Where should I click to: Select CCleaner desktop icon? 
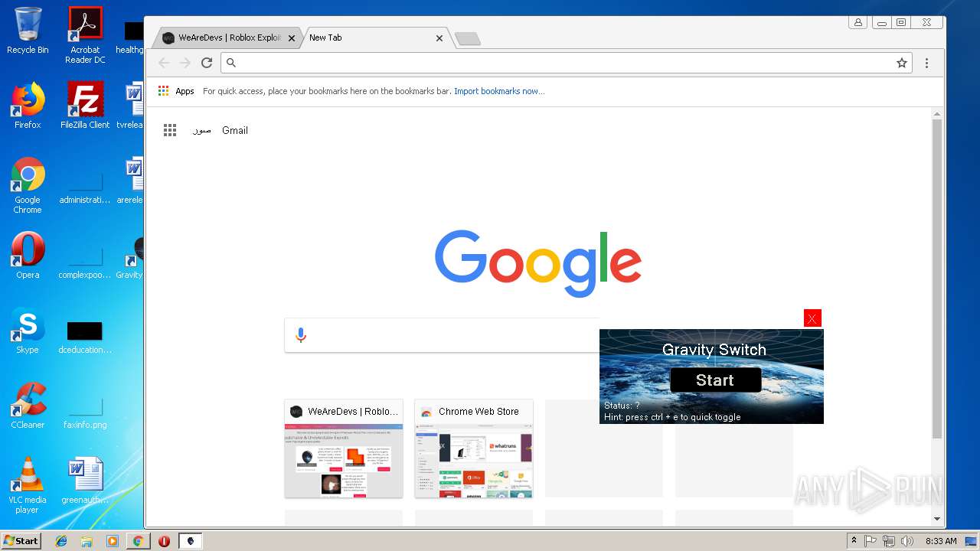click(28, 406)
